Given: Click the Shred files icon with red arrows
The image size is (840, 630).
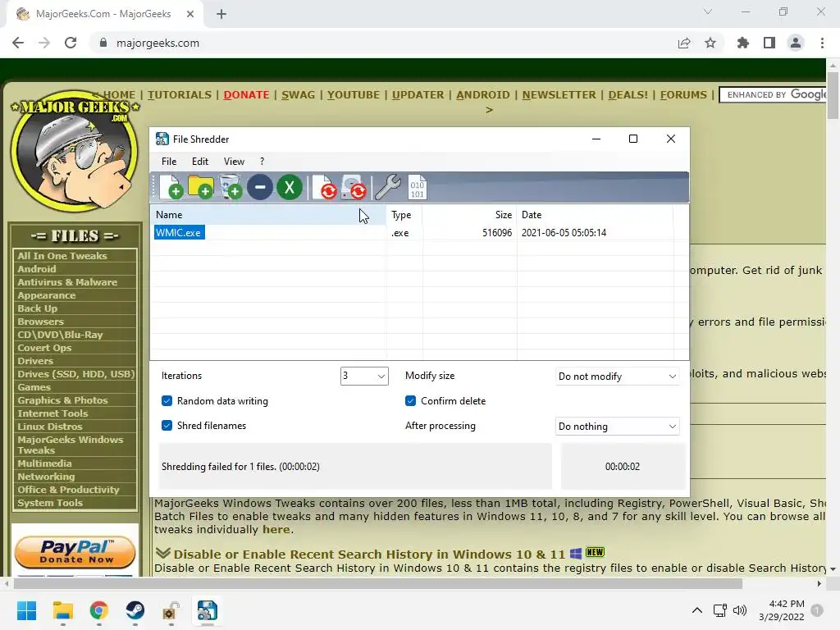Looking at the screenshot, I should [325, 187].
